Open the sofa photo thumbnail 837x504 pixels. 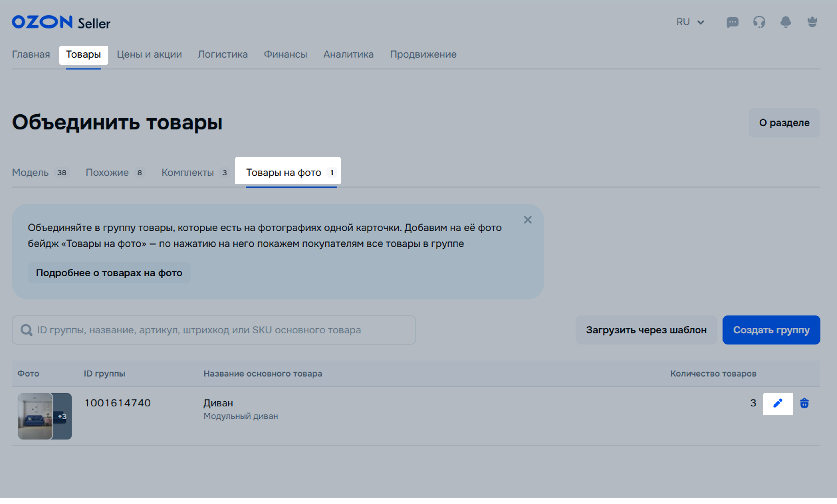[35, 416]
